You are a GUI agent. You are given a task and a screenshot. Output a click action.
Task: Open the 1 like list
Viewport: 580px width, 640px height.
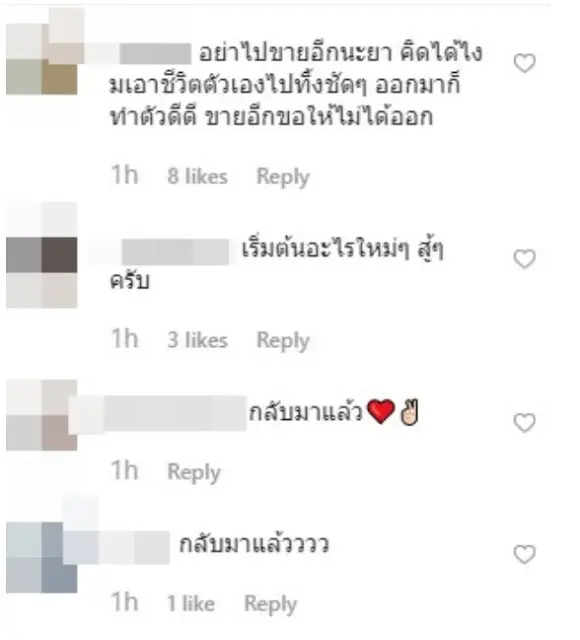tap(191, 603)
